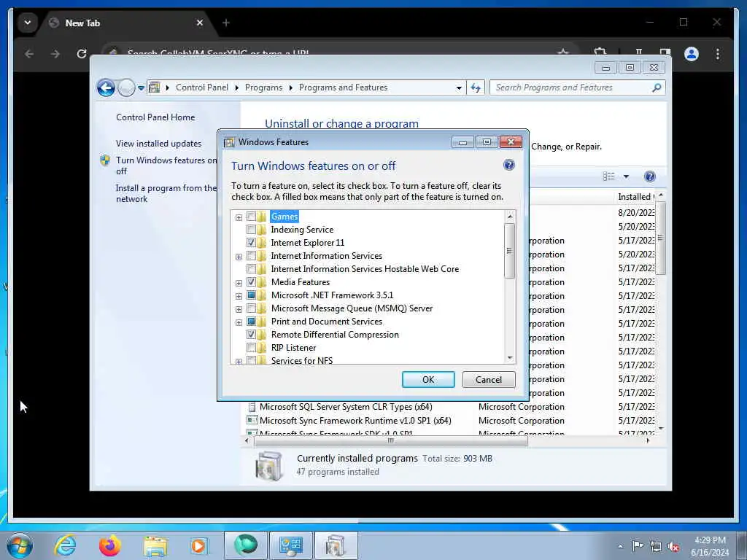
Task: Open the Chrome profile avatar
Action: tap(692, 54)
